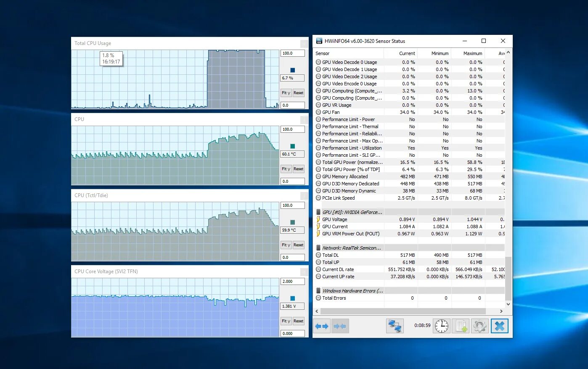
Task: Select the 'GPU D3D Memory Dedicated' row
Action: pos(409,184)
